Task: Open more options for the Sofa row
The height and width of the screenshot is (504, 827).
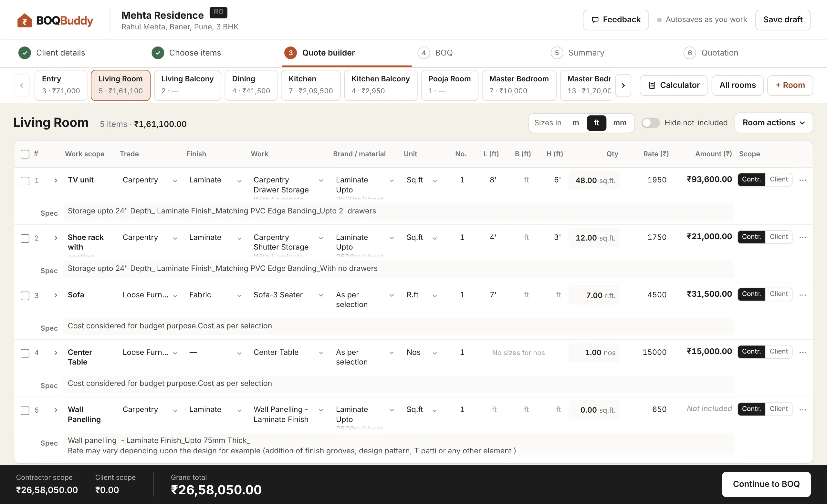Action: tap(803, 295)
